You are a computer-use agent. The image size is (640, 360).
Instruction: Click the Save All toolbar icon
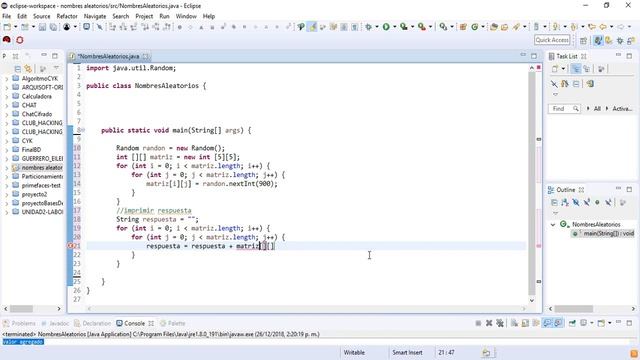click(53, 27)
